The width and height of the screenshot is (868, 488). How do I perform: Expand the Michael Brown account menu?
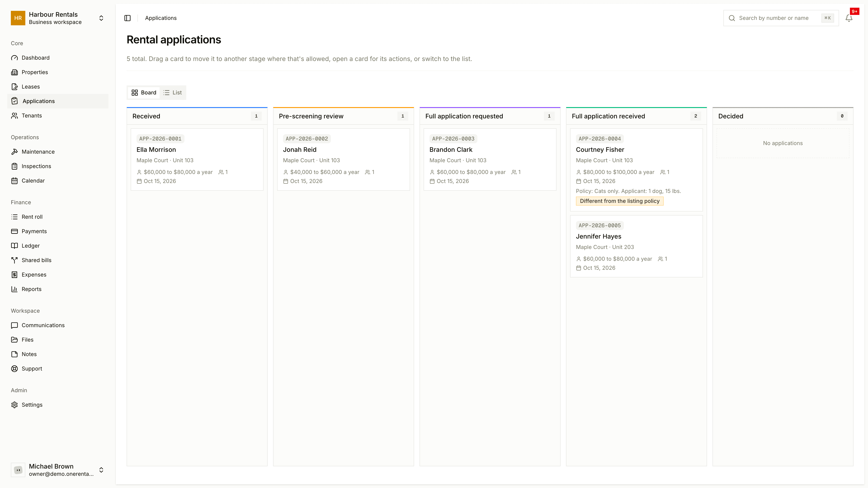(x=101, y=470)
